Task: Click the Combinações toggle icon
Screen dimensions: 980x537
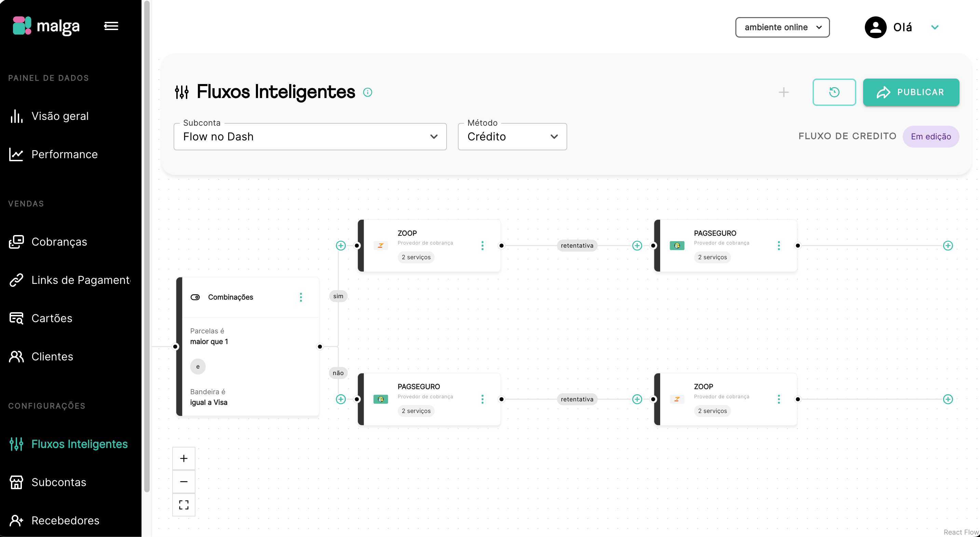Action: click(195, 297)
